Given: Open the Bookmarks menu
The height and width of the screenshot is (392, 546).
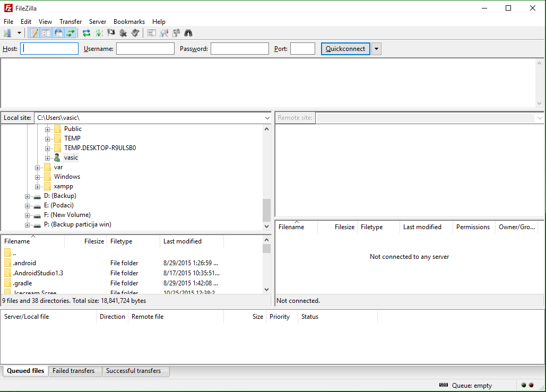Looking at the screenshot, I should coord(129,22).
